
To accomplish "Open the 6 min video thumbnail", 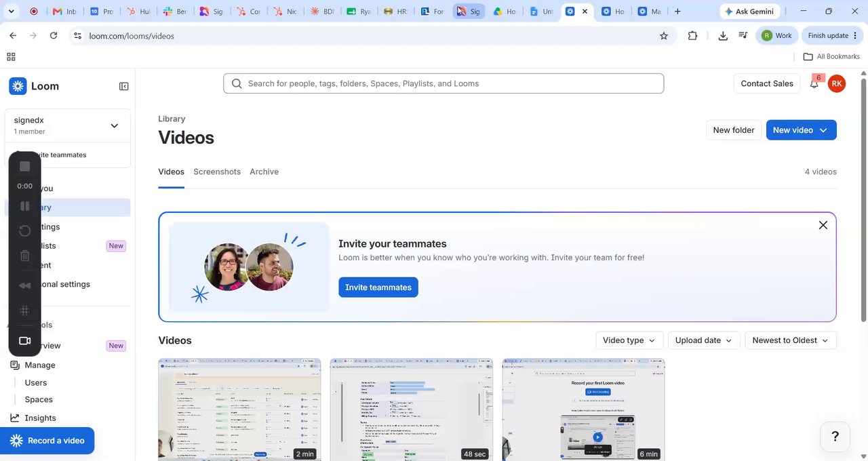I will pos(583,410).
